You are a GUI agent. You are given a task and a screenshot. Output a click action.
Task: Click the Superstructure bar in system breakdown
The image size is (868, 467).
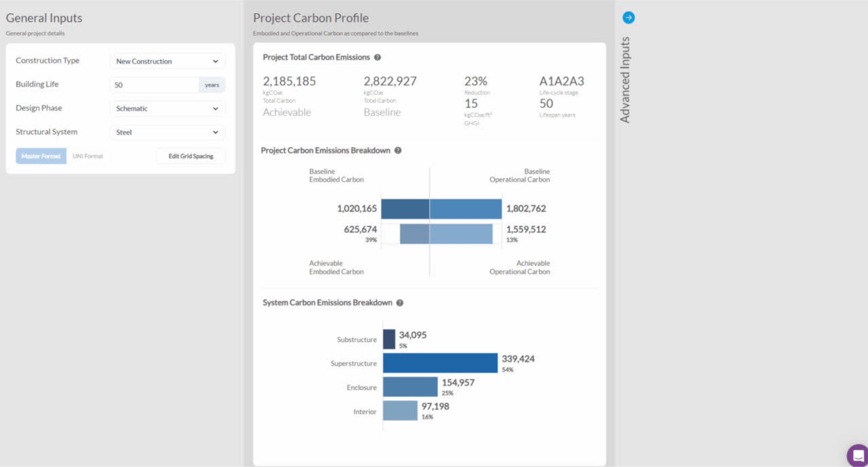point(440,363)
